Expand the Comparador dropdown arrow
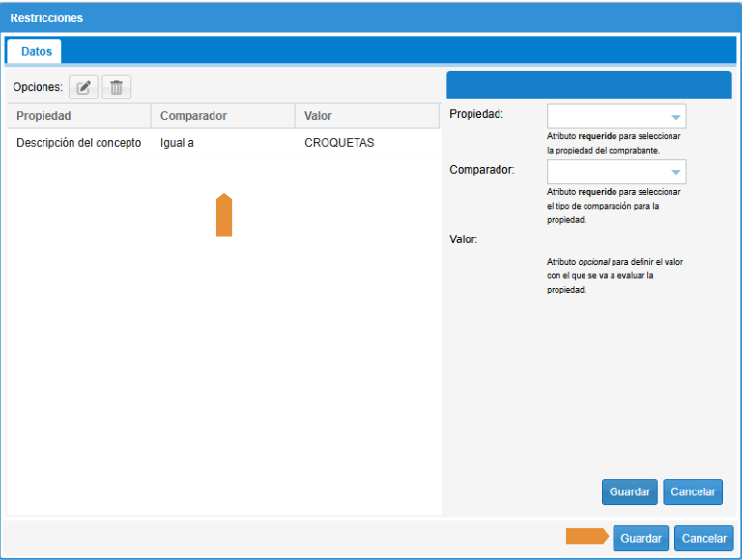The image size is (742, 560). pyautogui.click(x=676, y=173)
